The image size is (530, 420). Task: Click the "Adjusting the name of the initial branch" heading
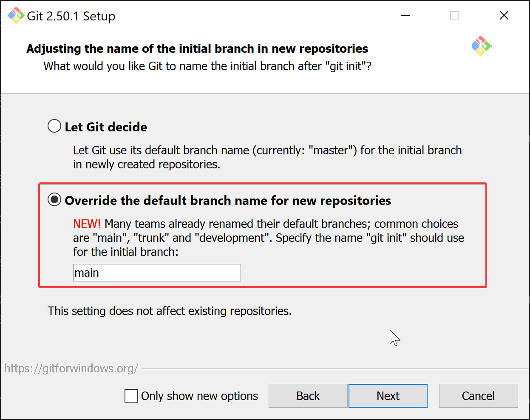[x=197, y=49]
